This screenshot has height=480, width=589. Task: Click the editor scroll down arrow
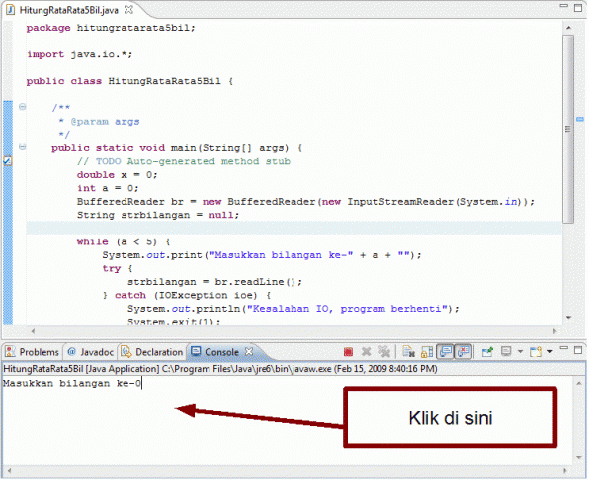click(x=568, y=318)
